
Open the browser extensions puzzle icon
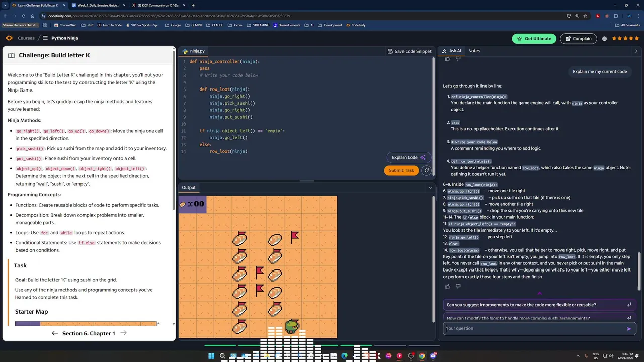coord(616,16)
